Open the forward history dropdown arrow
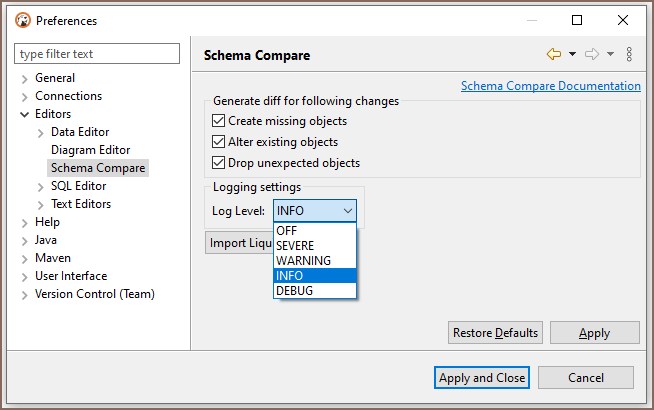 (610, 54)
